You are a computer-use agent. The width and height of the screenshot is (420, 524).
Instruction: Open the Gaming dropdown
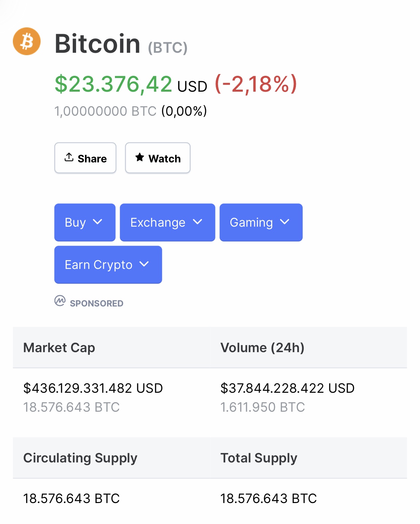(x=261, y=222)
